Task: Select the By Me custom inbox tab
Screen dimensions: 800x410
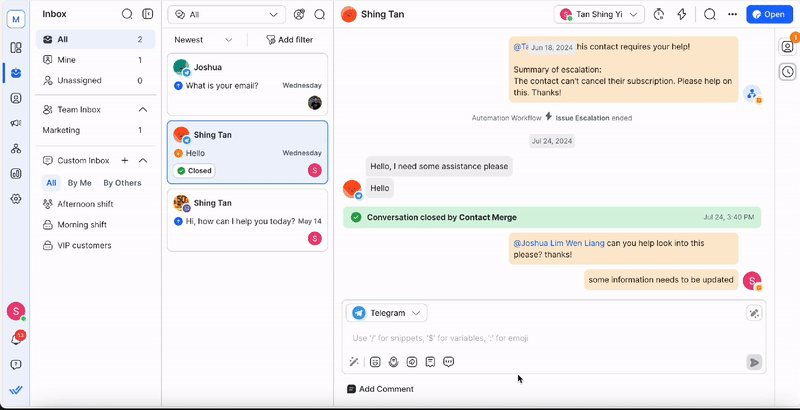Action: point(79,183)
